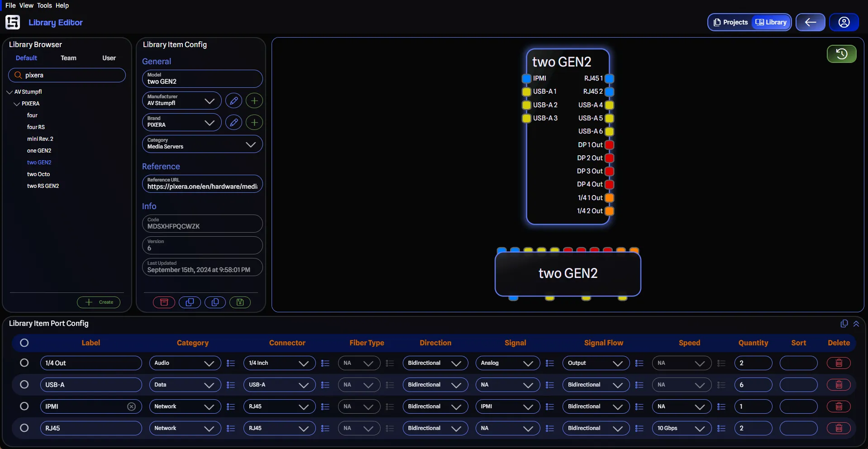Collapse the Library Item Port Config panel
The width and height of the screenshot is (868, 449).
click(x=856, y=324)
